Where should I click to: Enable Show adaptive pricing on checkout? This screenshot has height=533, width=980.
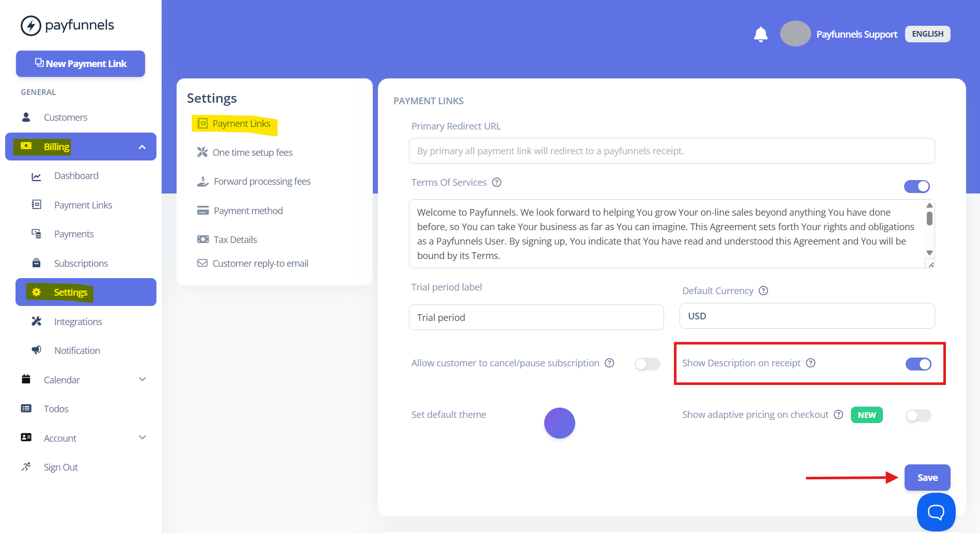click(919, 416)
